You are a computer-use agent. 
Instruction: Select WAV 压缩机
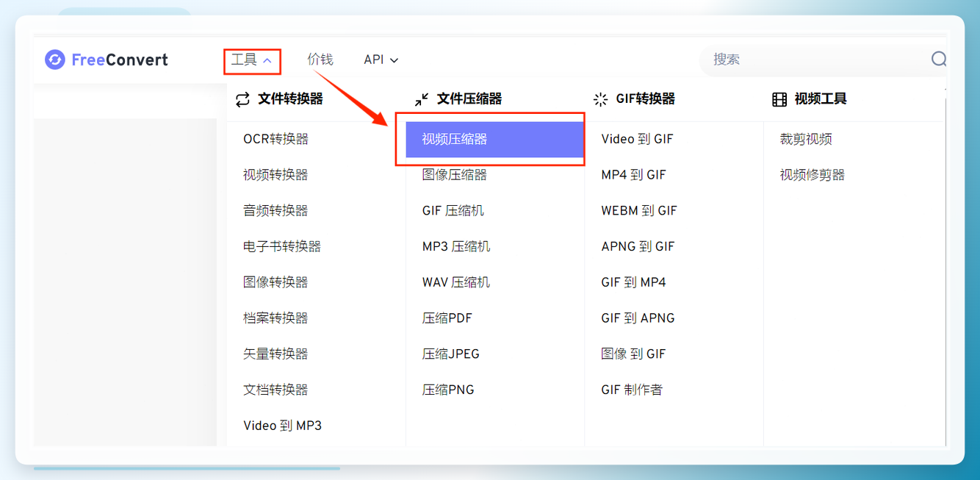click(456, 282)
